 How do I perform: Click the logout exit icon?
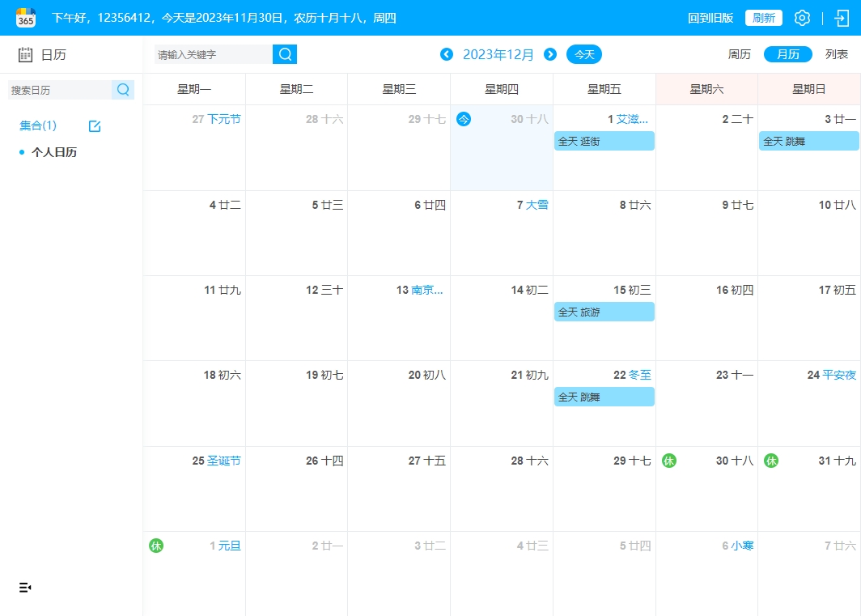(841, 18)
